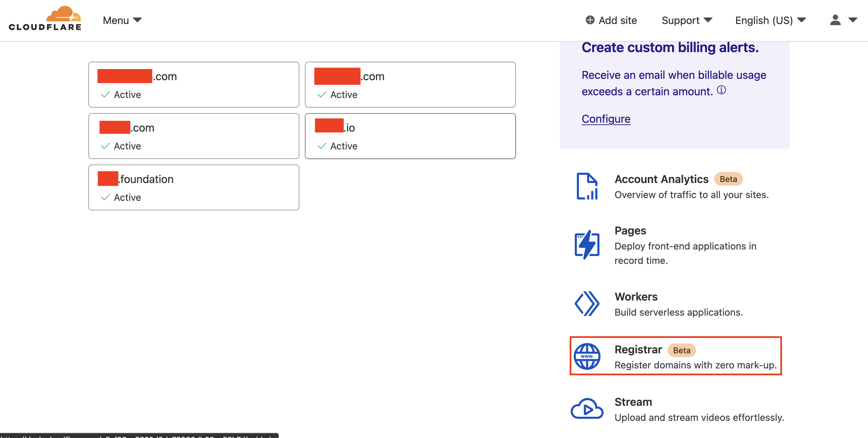The height and width of the screenshot is (438, 868).
Task: Expand the Support dropdown
Action: click(x=687, y=21)
